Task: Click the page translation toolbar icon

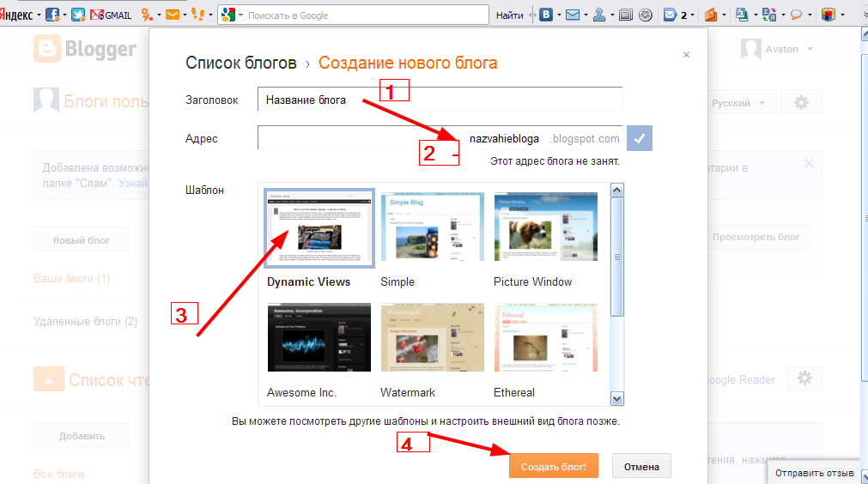Action: (x=769, y=15)
